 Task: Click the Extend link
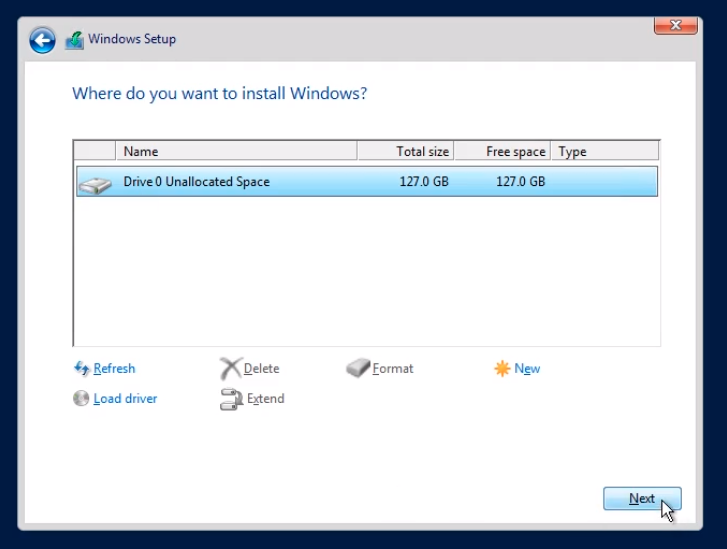pos(266,399)
